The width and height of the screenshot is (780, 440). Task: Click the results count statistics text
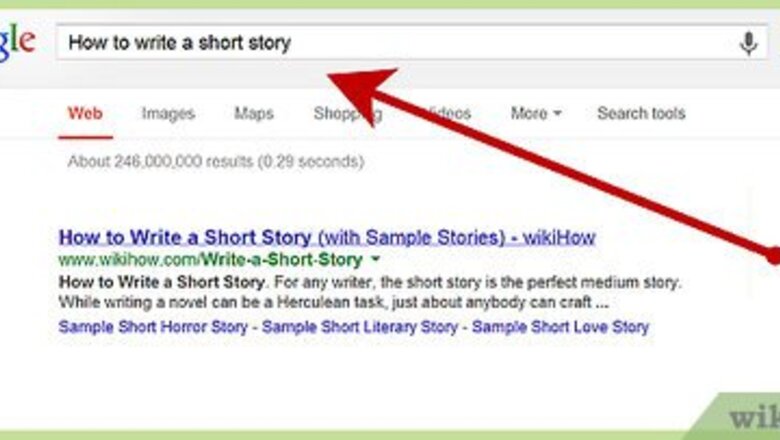(x=215, y=161)
